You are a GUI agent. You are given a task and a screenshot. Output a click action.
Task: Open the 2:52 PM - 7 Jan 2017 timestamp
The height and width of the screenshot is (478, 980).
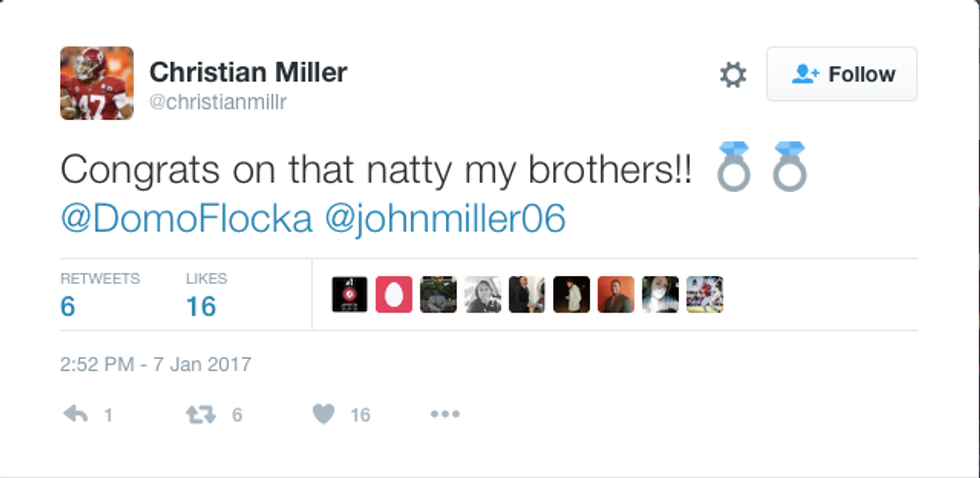(x=156, y=364)
